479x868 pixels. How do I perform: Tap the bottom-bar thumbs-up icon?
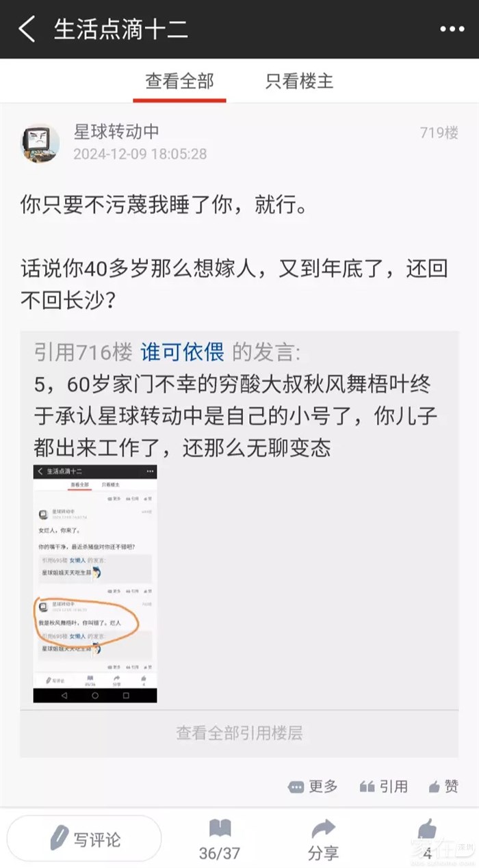click(427, 830)
